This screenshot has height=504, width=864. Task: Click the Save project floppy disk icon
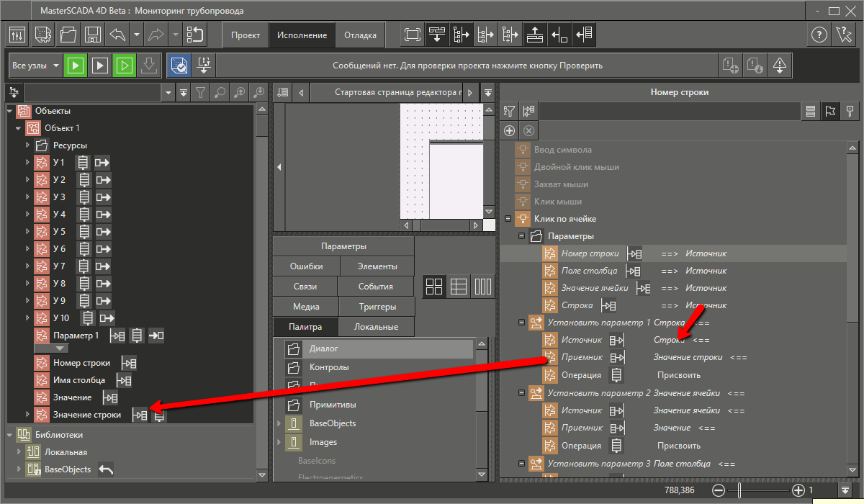click(x=92, y=35)
